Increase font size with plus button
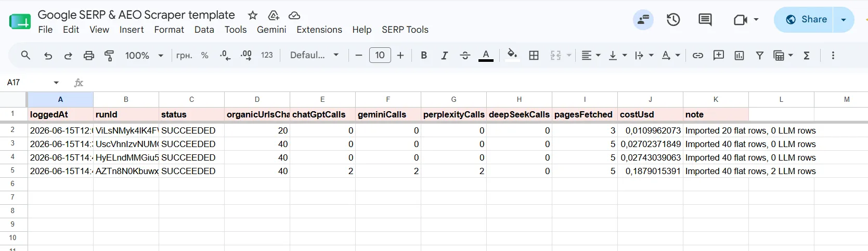 tap(400, 55)
